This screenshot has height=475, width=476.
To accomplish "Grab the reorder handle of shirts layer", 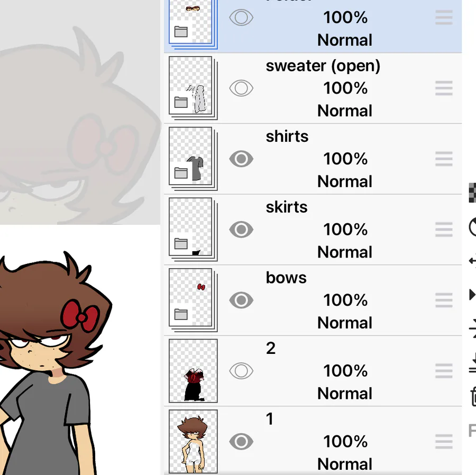I will pos(444,159).
